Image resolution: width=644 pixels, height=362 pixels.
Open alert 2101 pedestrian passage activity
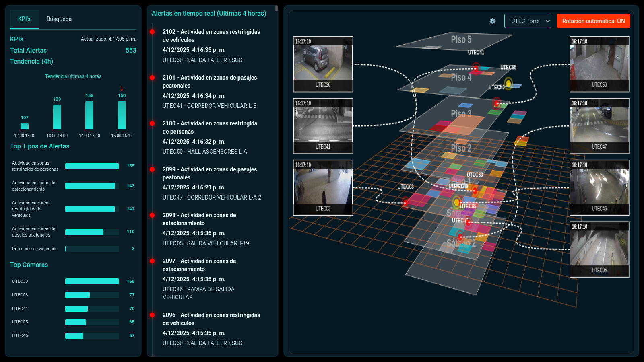pyautogui.click(x=209, y=82)
